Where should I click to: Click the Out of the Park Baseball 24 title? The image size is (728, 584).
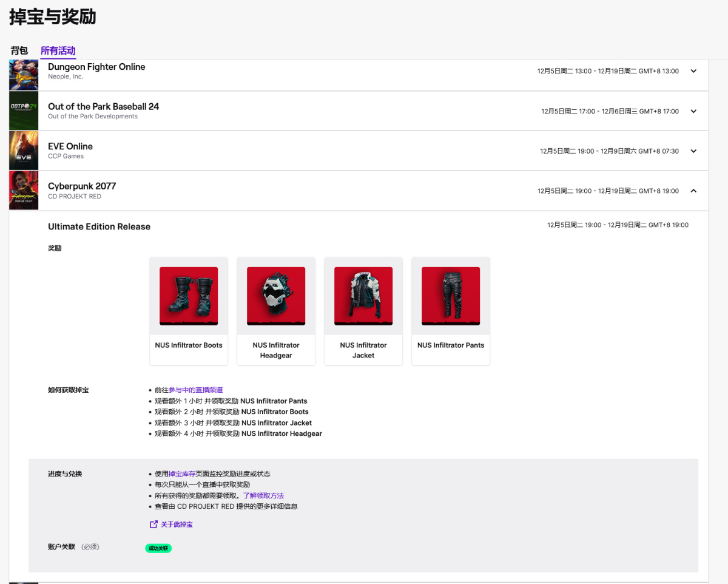click(x=104, y=106)
